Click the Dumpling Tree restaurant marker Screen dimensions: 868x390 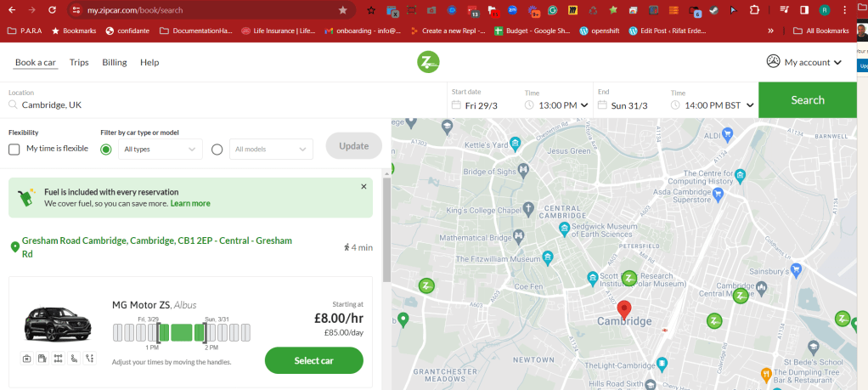[x=766, y=374]
